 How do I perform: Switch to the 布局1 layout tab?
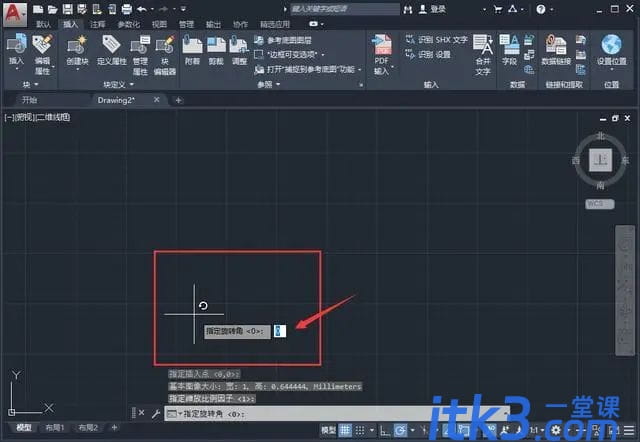click(x=55, y=428)
